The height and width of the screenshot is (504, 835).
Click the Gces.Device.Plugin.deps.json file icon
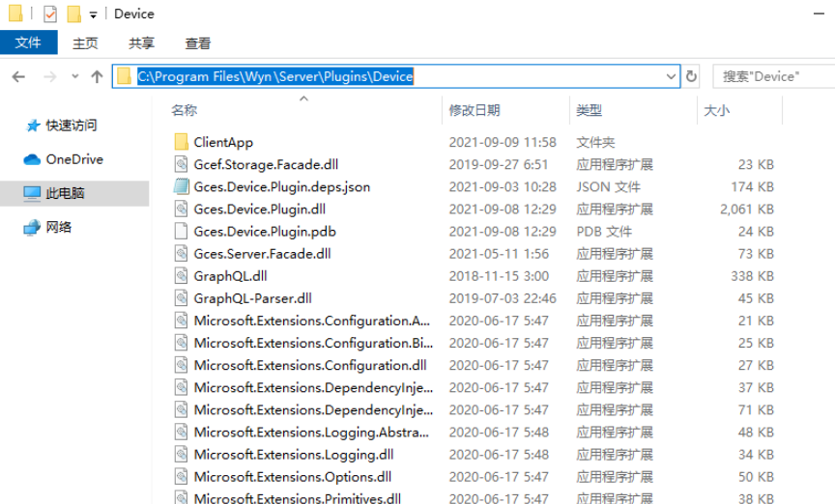[x=181, y=186]
